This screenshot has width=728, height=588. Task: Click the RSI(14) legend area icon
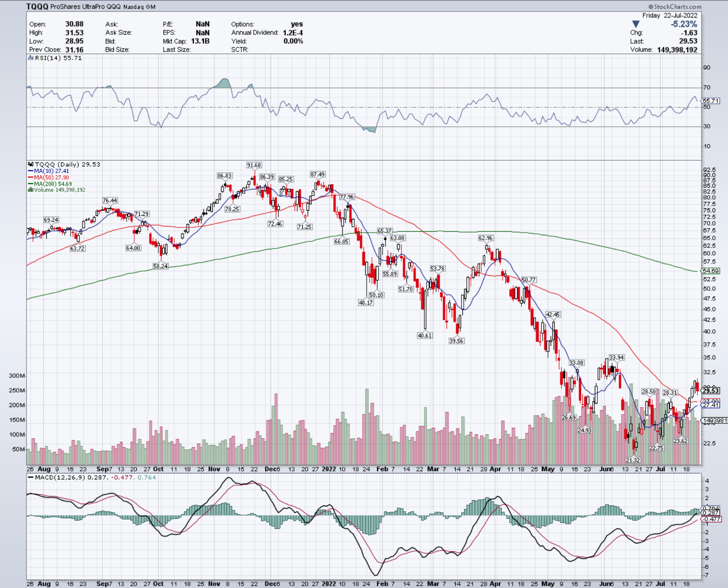(31, 58)
